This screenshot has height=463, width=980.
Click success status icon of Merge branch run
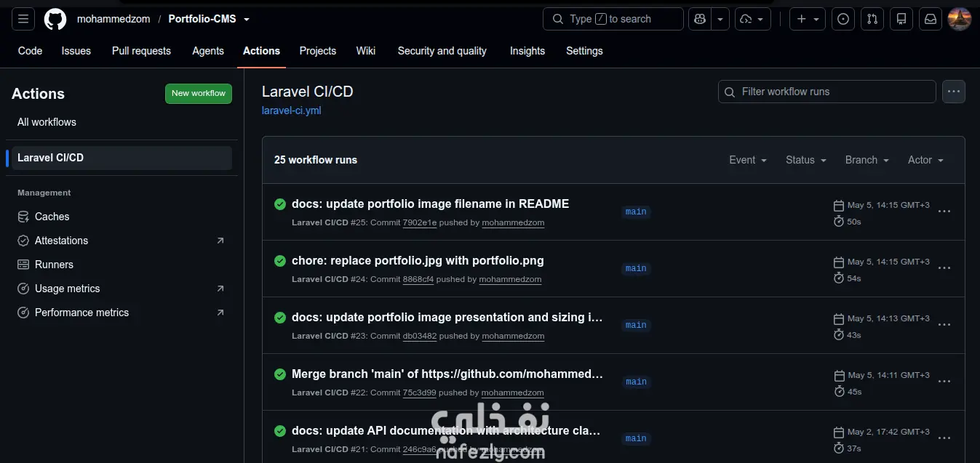point(280,374)
